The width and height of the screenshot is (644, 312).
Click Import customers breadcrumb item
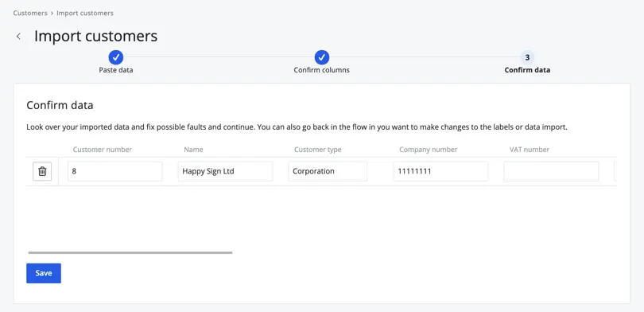coord(85,14)
